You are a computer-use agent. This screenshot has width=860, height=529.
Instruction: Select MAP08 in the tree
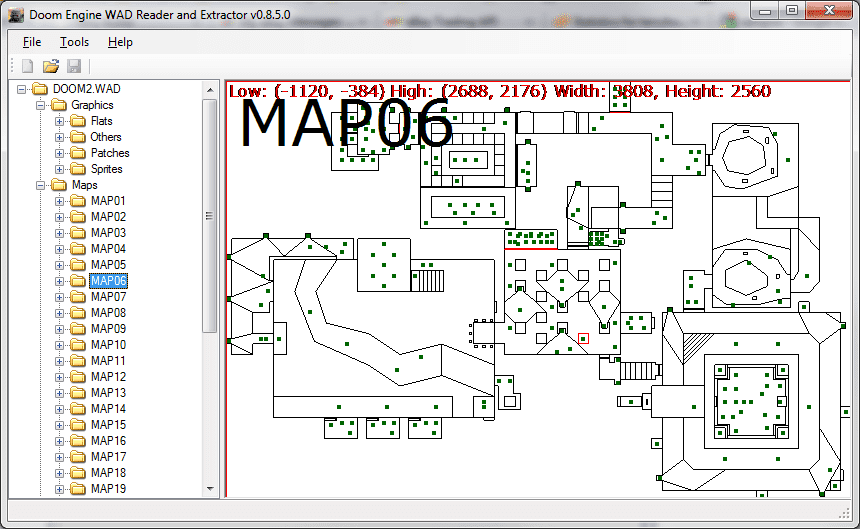[x=109, y=312]
